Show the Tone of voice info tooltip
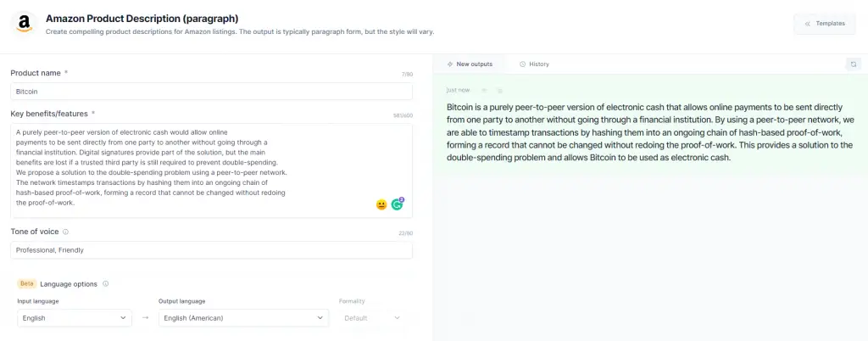Viewport: 868px width, 341px height. pos(66,232)
